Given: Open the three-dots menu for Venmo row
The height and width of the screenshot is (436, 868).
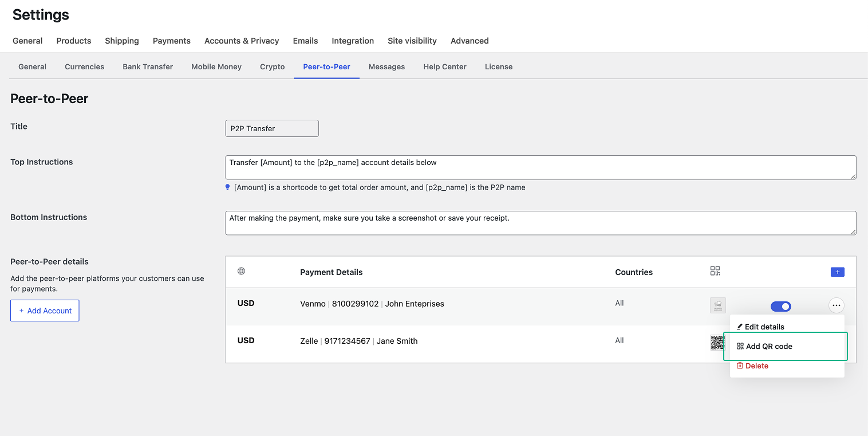Looking at the screenshot, I should click(836, 306).
